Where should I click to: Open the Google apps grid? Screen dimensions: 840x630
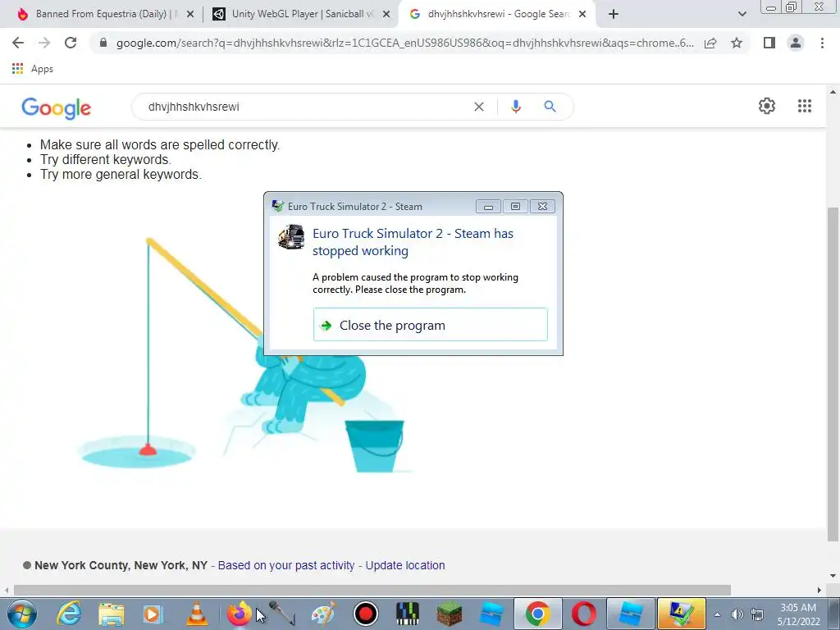click(x=804, y=106)
